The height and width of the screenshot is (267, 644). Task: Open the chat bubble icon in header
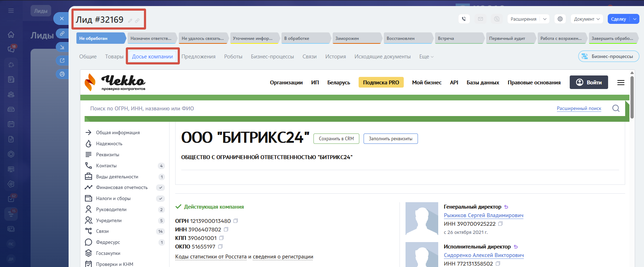click(x=497, y=19)
